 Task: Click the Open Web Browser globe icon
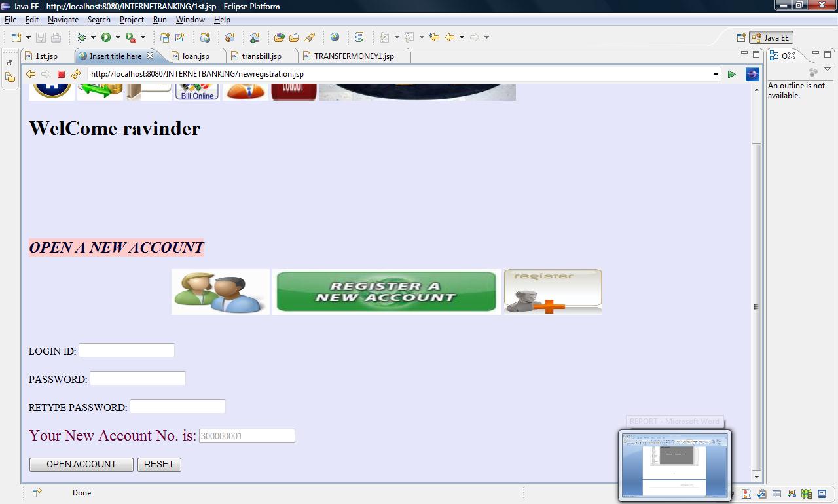click(x=335, y=37)
